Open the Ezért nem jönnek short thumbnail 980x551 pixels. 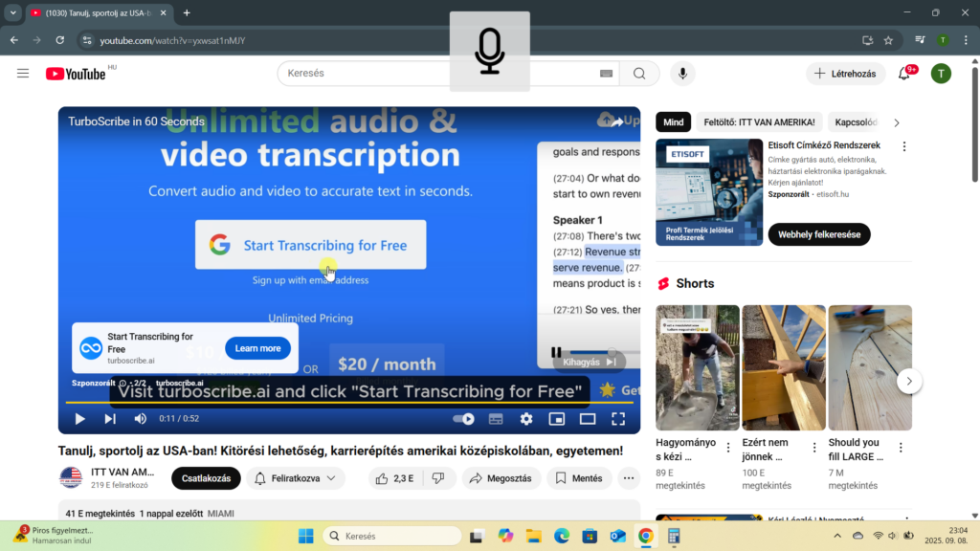[x=784, y=367]
